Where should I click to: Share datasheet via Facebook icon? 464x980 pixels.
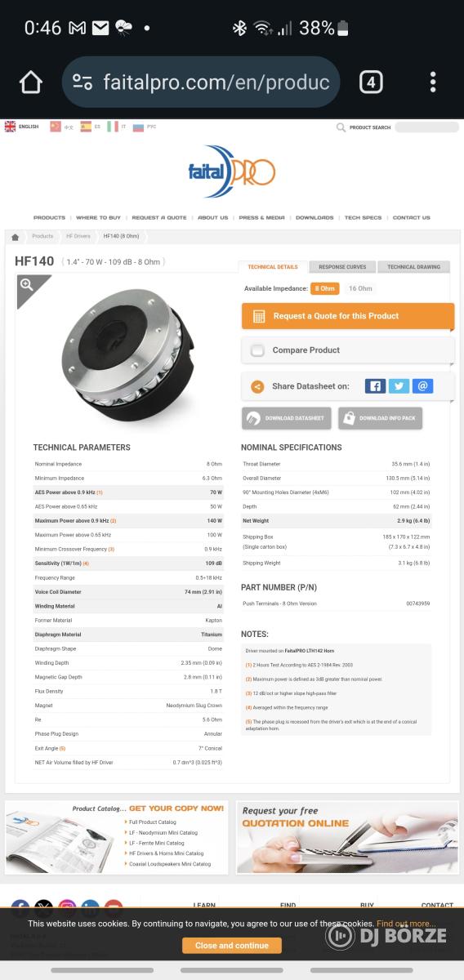point(375,386)
